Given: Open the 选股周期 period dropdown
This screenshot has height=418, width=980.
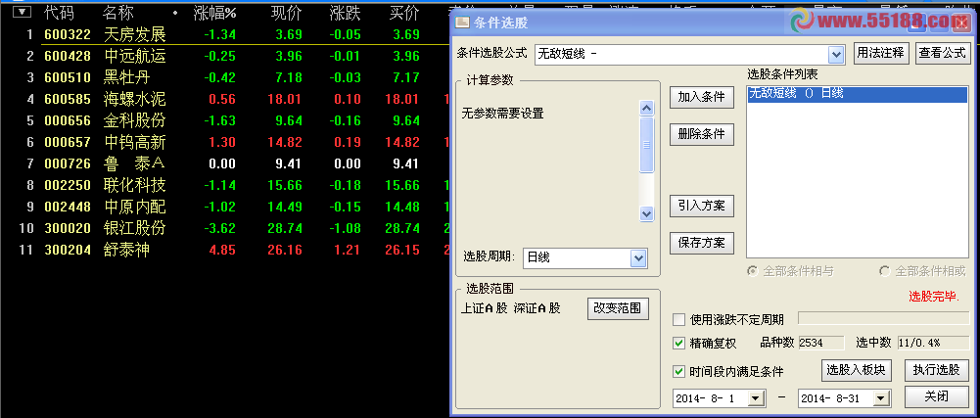Looking at the screenshot, I should 637,258.
